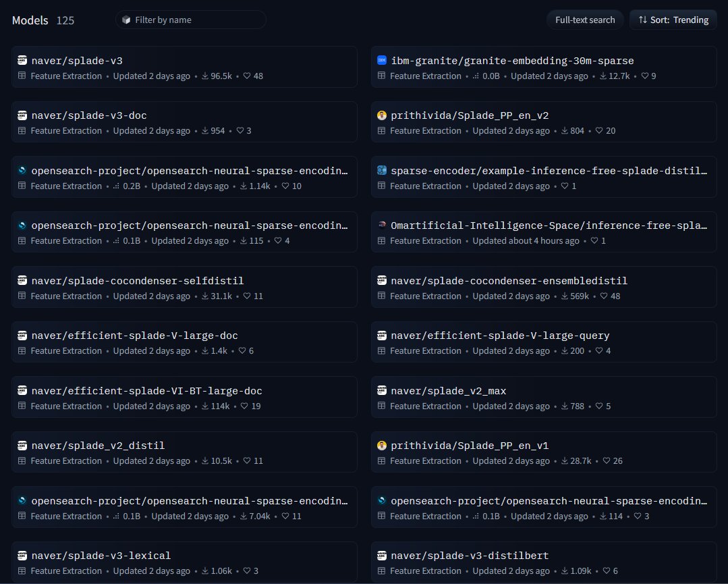
Task: Open naver/splade-v3-lexical model
Action: pyautogui.click(x=184, y=562)
